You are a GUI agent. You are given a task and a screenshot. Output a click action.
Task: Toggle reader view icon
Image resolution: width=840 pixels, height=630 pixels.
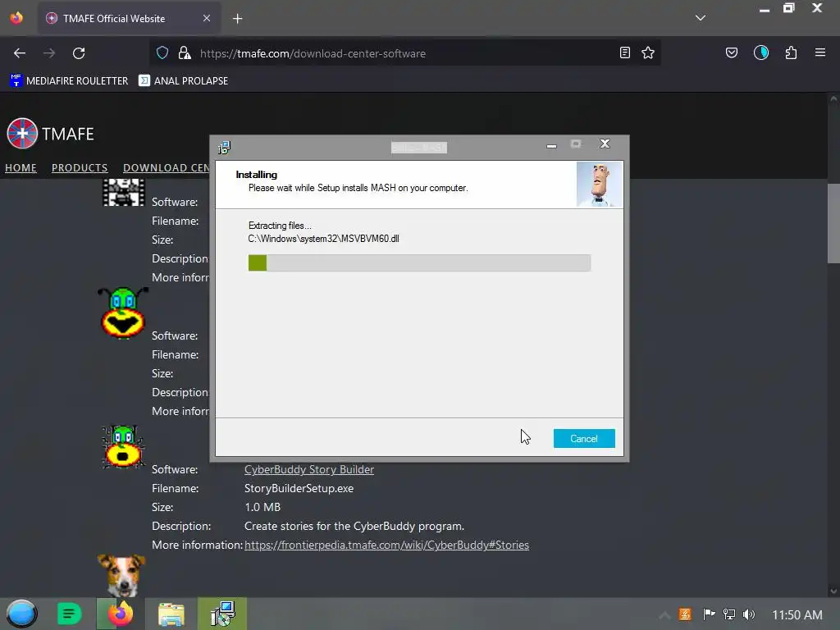(624, 52)
